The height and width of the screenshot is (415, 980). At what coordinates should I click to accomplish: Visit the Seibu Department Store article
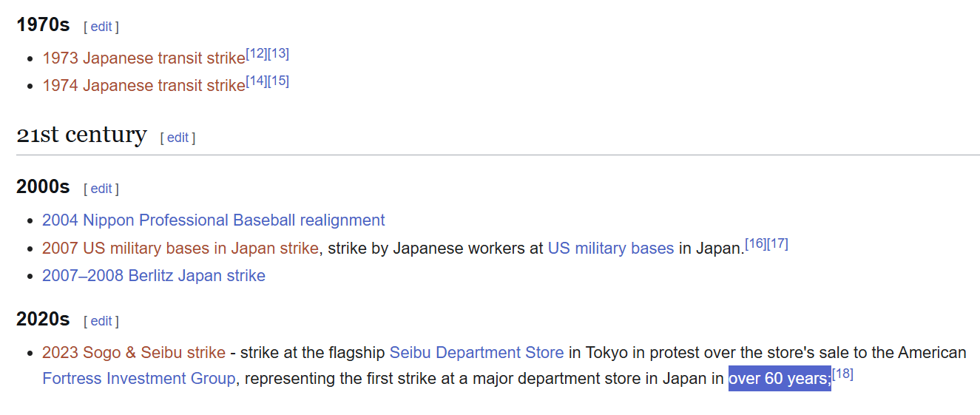476,353
